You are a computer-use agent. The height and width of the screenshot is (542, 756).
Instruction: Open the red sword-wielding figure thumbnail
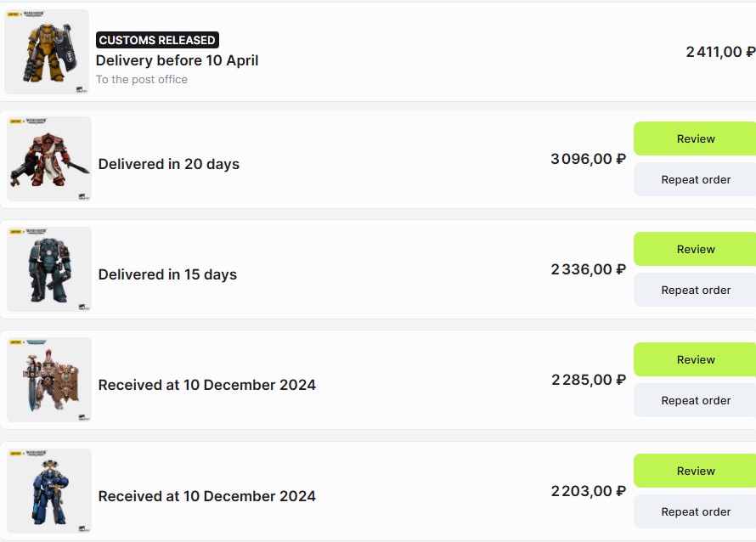click(49, 159)
